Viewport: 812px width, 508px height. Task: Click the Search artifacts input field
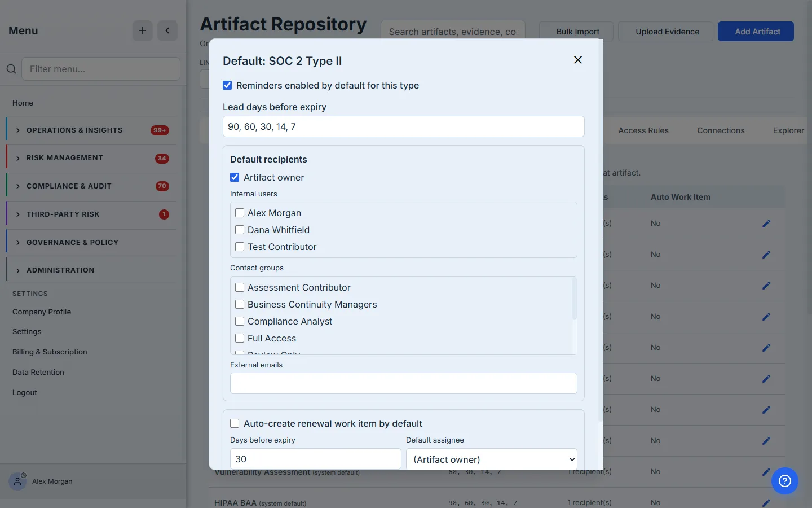pos(453,32)
